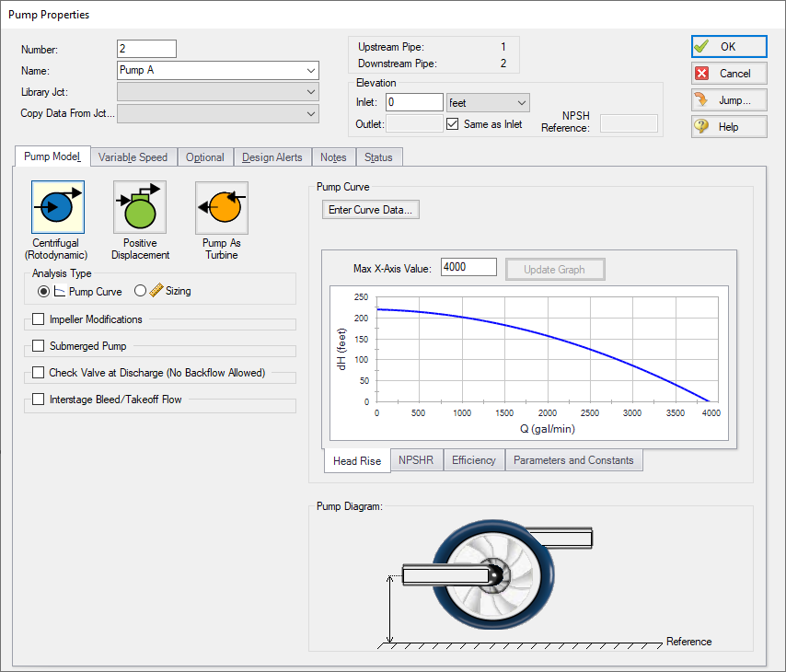Choose the Pump As Turbine icon
Viewport: 786px width, 672px height.
pyautogui.click(x=222, y=207)
